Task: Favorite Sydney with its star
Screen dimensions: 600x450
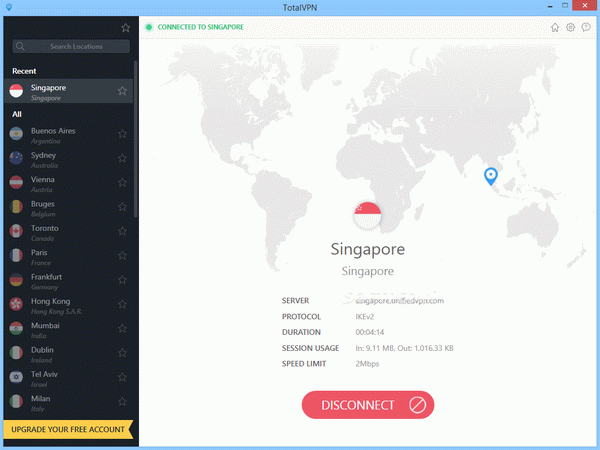Action: 122,158
